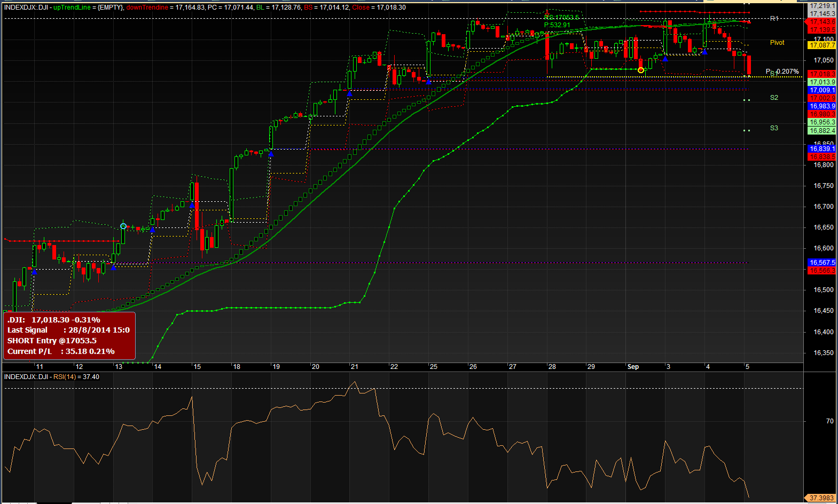Click the green 17,013.9 price tag
Screen dimensions: 838x504
822,82
